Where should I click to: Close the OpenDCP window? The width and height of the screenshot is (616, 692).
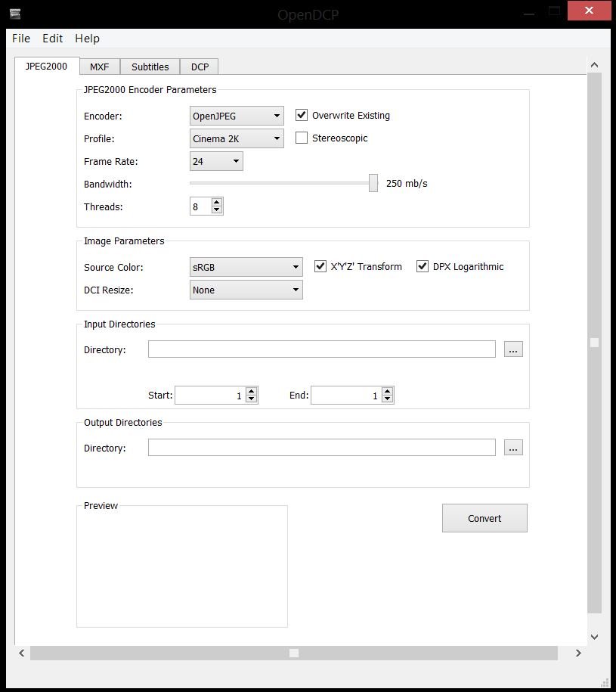pos(589,11)
